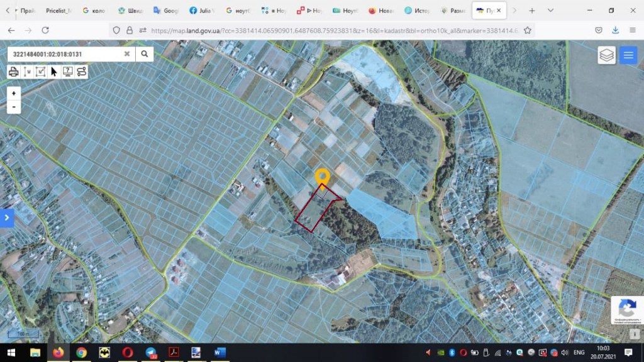Bookmark this page with star icon

[x=528, y=30]
